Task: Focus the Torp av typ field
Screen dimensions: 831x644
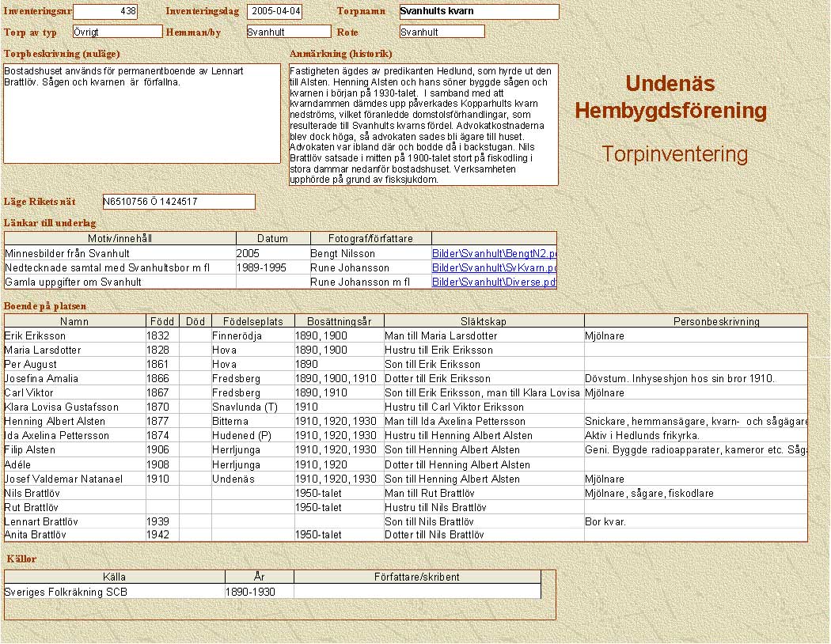Action: 117,32
